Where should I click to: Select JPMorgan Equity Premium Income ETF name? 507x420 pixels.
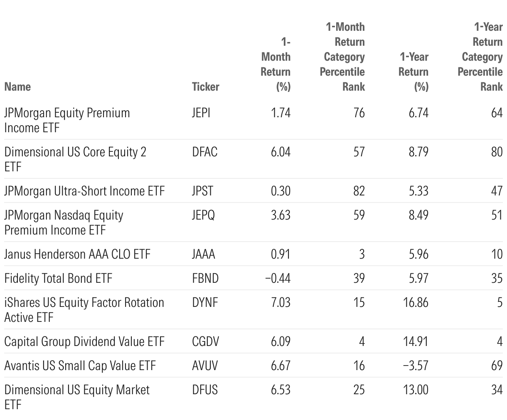67,120
